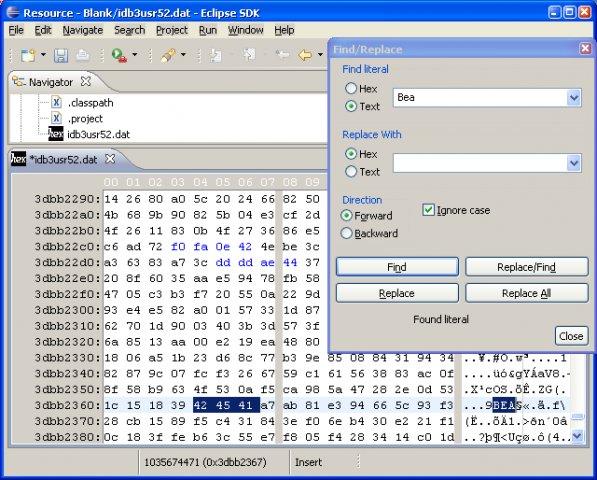This screenshot has width=597, height=480.
Task: Open the Project menu
Action: point(172,30)
